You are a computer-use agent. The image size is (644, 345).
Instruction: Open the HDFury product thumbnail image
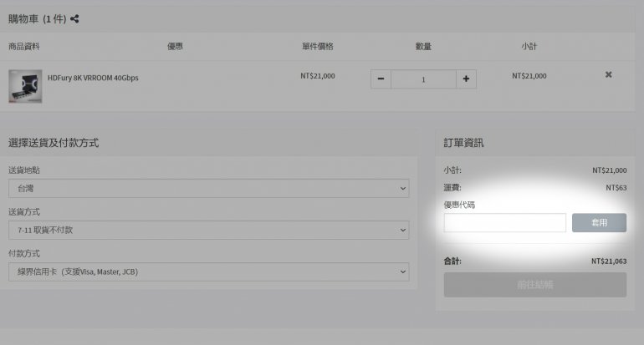[x=25, y=86]
